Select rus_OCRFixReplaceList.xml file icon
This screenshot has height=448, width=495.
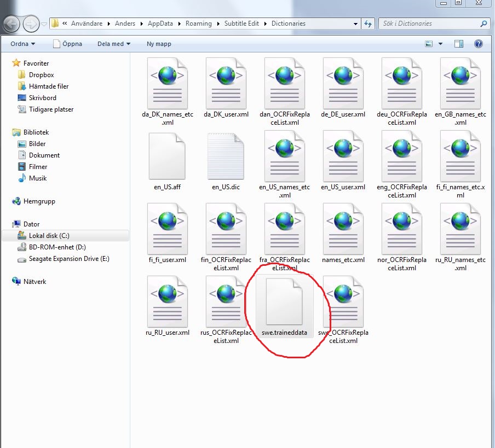(226, 302)
